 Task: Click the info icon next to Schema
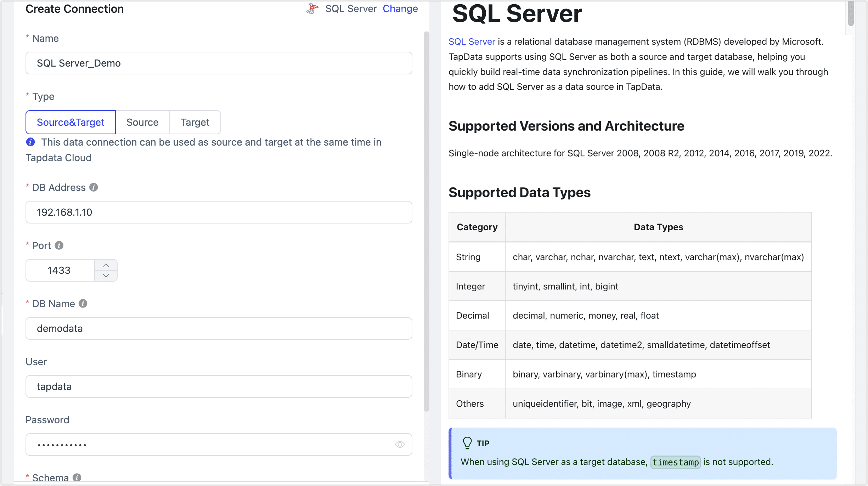[x=77, y=478]
